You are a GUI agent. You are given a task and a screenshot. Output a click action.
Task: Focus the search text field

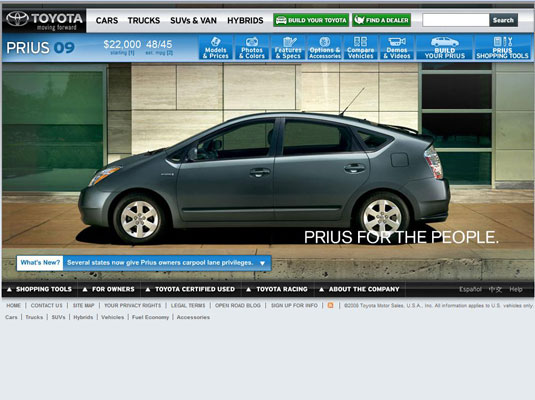pyautogui.click(x=456, y=20)
